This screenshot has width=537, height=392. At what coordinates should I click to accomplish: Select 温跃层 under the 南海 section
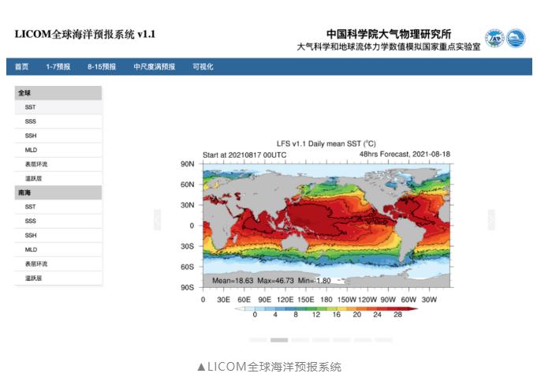tap(58, 278)
